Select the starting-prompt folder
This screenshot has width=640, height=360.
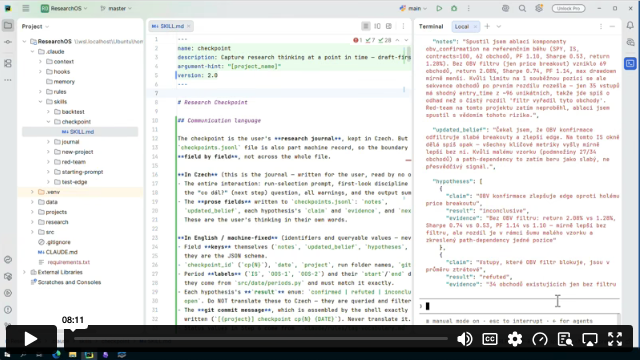(82, 172)
